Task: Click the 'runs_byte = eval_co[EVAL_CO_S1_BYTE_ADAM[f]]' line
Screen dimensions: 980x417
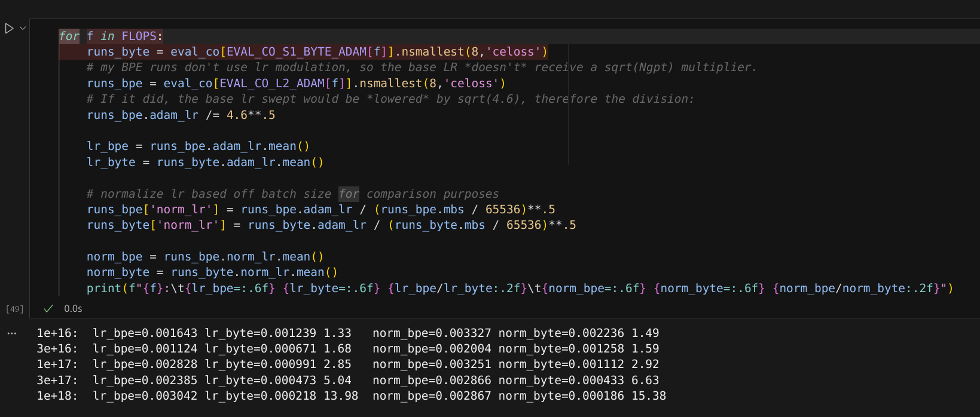Action: [317, 52]
